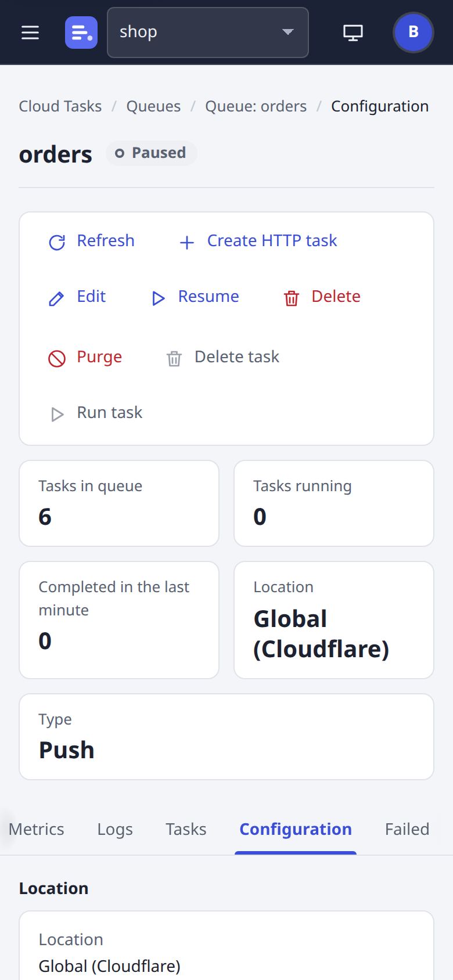The width and height of the screenshot is (453, 980).
Task: Open the user avatar B menu
Action: (x=414, y=33)
